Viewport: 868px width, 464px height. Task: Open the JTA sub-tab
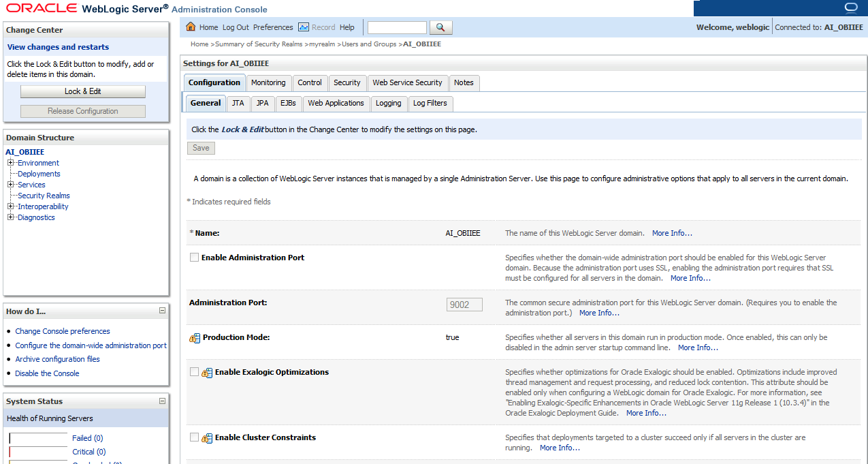coord(238,103)
